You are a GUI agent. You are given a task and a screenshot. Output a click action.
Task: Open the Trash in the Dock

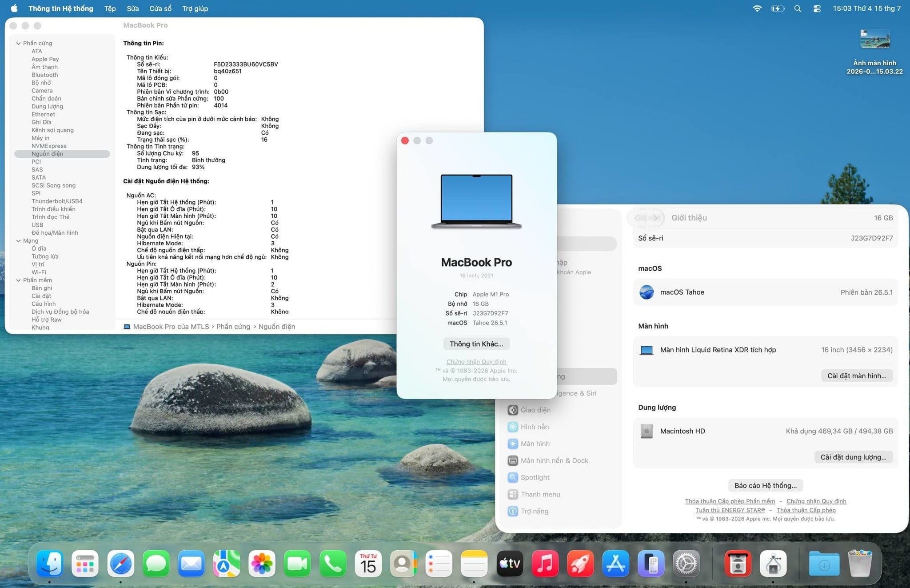coord(860,564)
